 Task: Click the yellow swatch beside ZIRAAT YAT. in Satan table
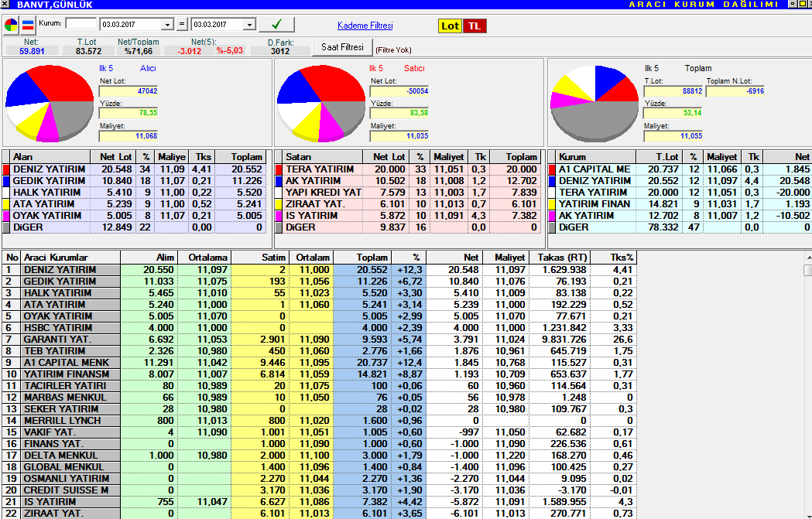279,204
